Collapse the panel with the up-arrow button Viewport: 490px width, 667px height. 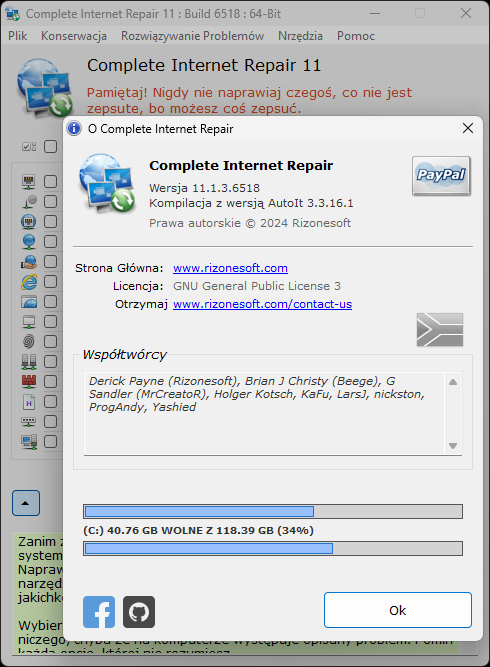click(x=26, y=503)
